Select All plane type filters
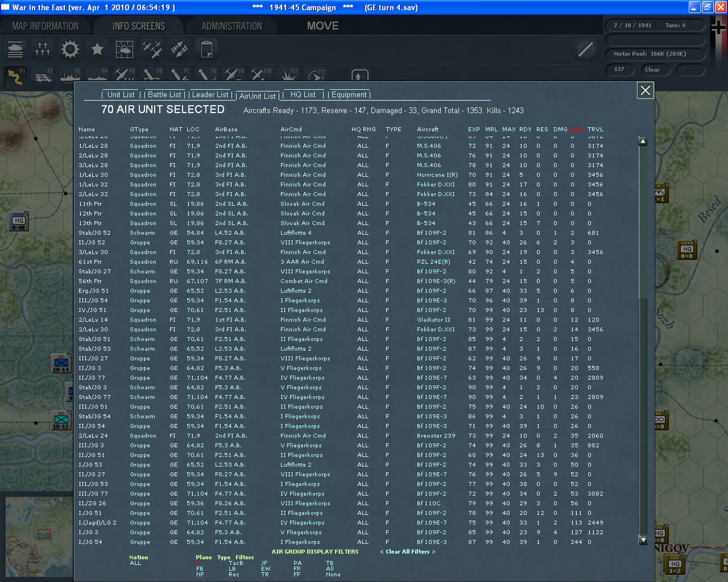The image size is (728, 582). tap(330, 569)
